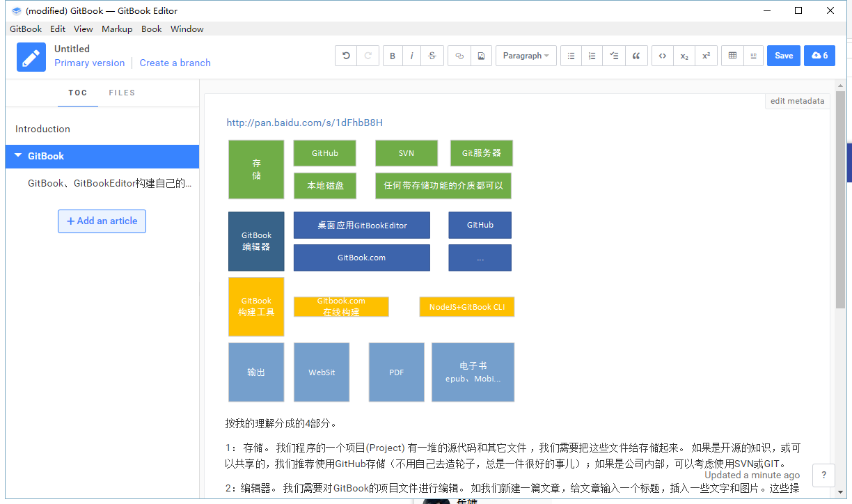Click the Primary version link
Screen dimensions: 852x504
[90, 63]
